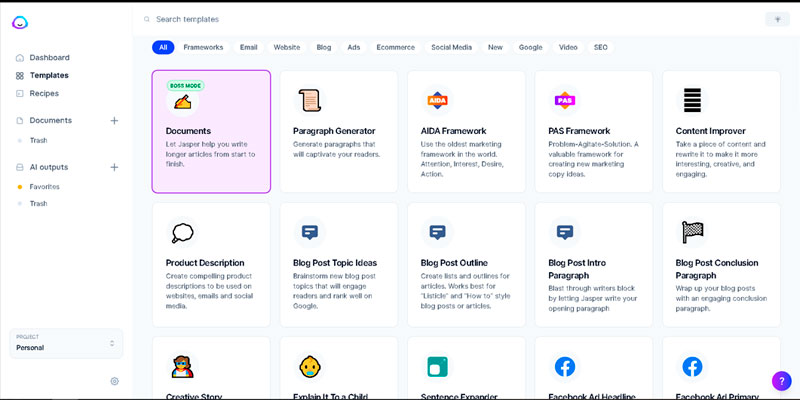The width and height of the screenshot is (800, 400).
Task: Click the Blog Post Conclusion flag icon
Action: [692, 232]
